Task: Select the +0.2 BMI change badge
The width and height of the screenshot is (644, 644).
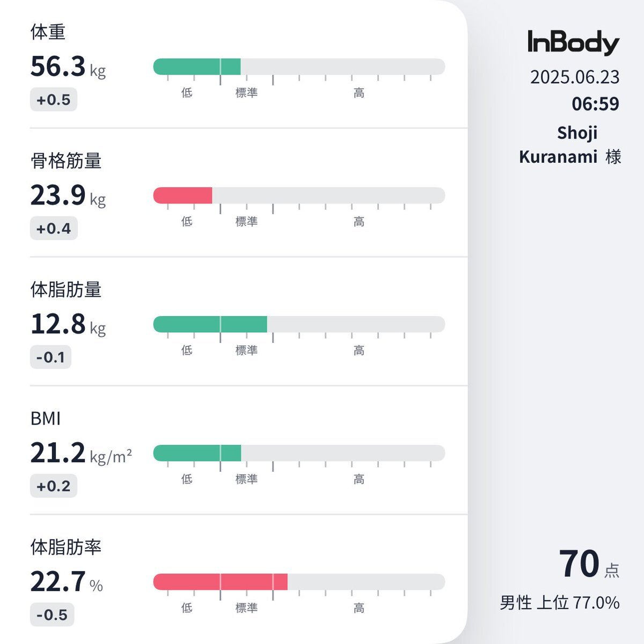Action: (x=54, y=486)
